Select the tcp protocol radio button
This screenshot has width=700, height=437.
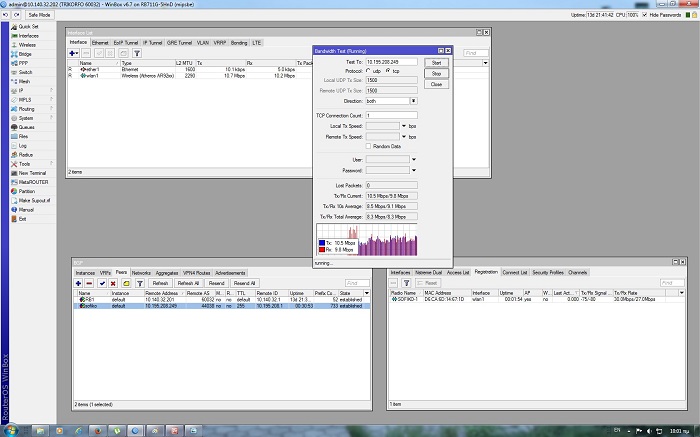(389, 71)
